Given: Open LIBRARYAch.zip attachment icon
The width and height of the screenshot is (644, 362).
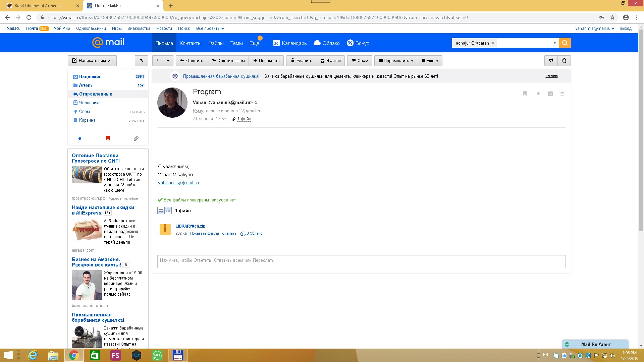Looking at the screenshot, I should point(165,229).
